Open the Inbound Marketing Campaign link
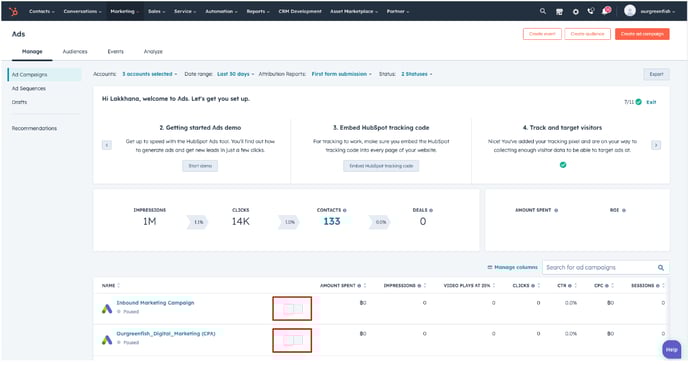The height and width of the screenshot is (365, 688). point(155,303)
